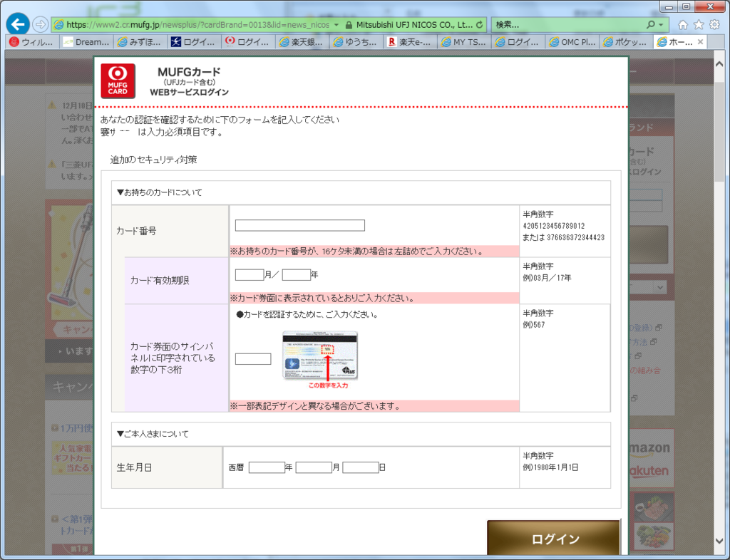Screen dimensions: 730x560
Task: Switch to the ゆうち... tab
Action: tap(356, 42)
